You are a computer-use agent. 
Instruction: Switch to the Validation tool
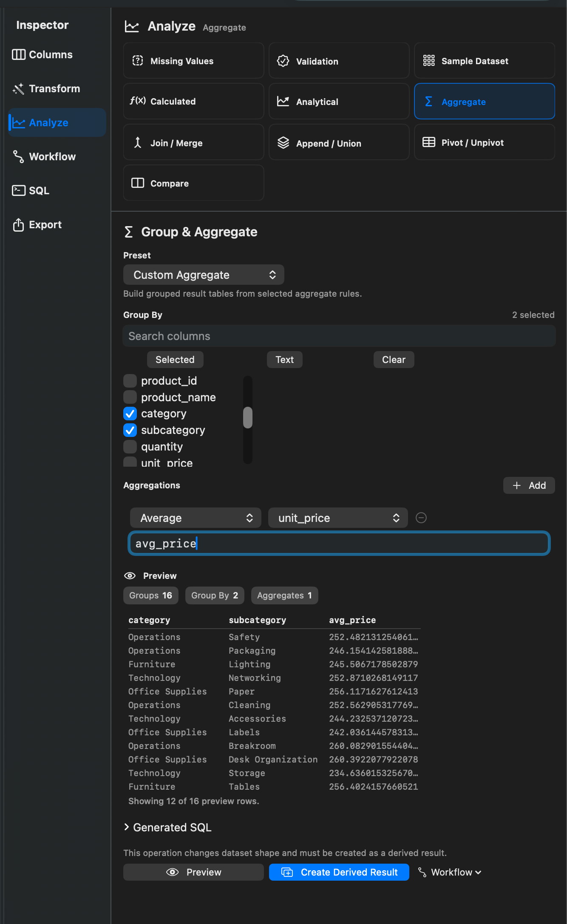pos(339,61)
